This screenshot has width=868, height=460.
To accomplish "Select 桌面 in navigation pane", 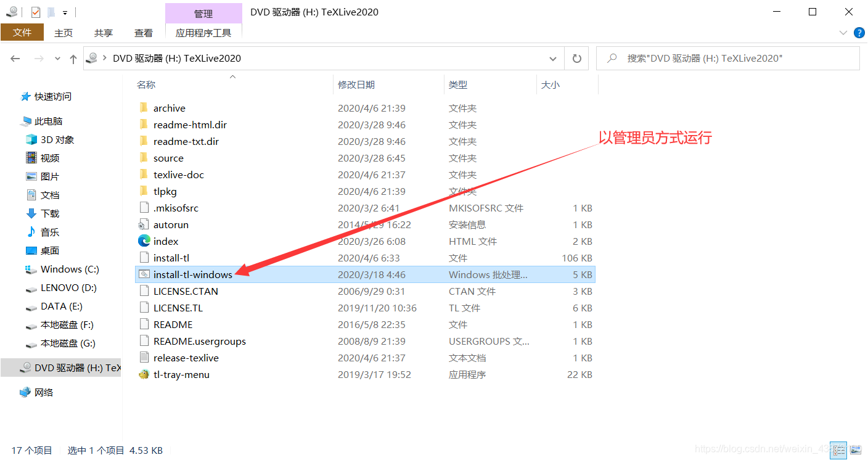I will coord(50,251).
